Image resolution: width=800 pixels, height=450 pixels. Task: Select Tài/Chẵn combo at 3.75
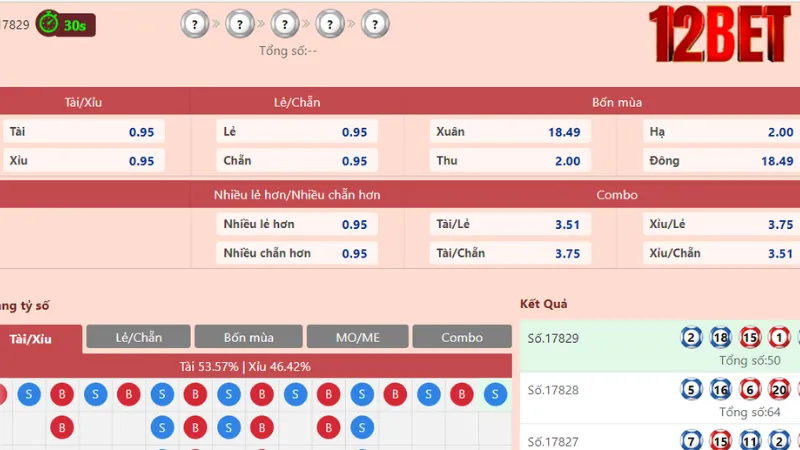click(510, 253)
